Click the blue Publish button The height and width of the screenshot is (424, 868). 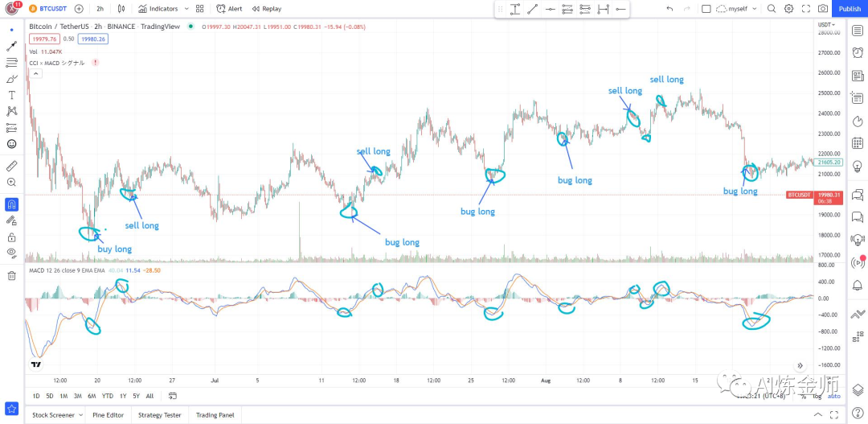[850, 9]
